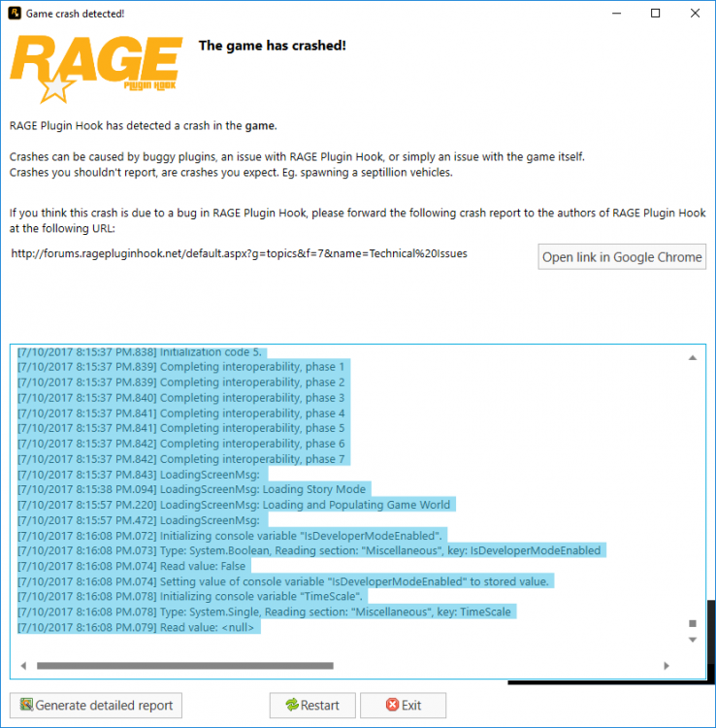
Task: Click 'Type: System.Boolean' log line
Action: click(309, 550)
